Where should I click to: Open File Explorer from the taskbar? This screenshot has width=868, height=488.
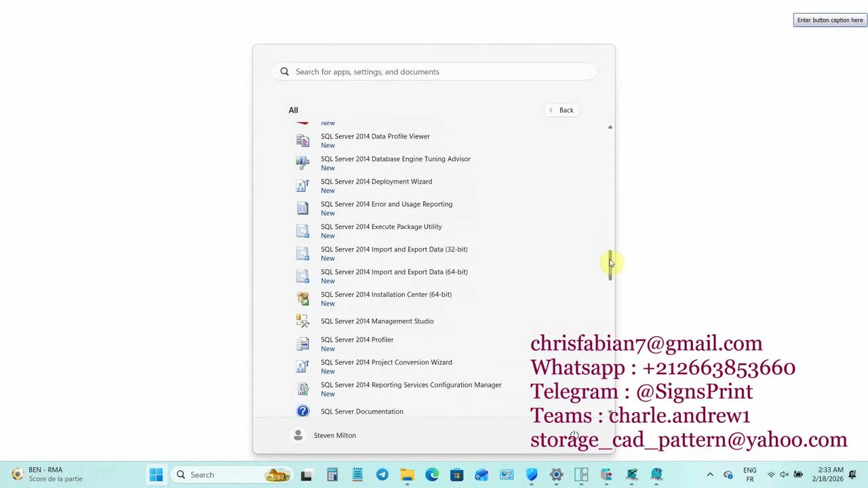(x=407, y=474)
